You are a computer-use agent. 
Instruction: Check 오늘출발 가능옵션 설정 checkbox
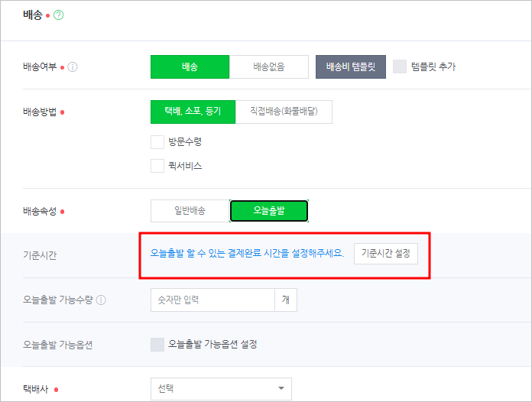pyautogui.click(x=157, y=345)
